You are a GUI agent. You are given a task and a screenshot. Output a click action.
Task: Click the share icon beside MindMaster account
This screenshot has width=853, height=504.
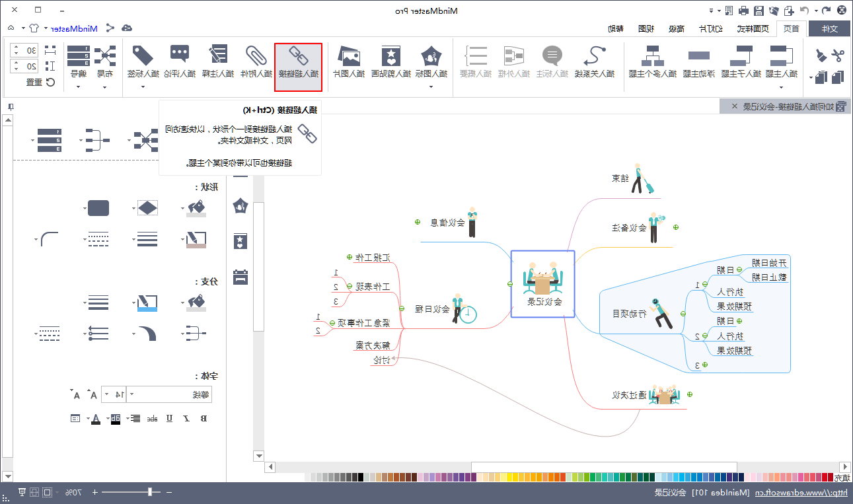coord(110,28)
